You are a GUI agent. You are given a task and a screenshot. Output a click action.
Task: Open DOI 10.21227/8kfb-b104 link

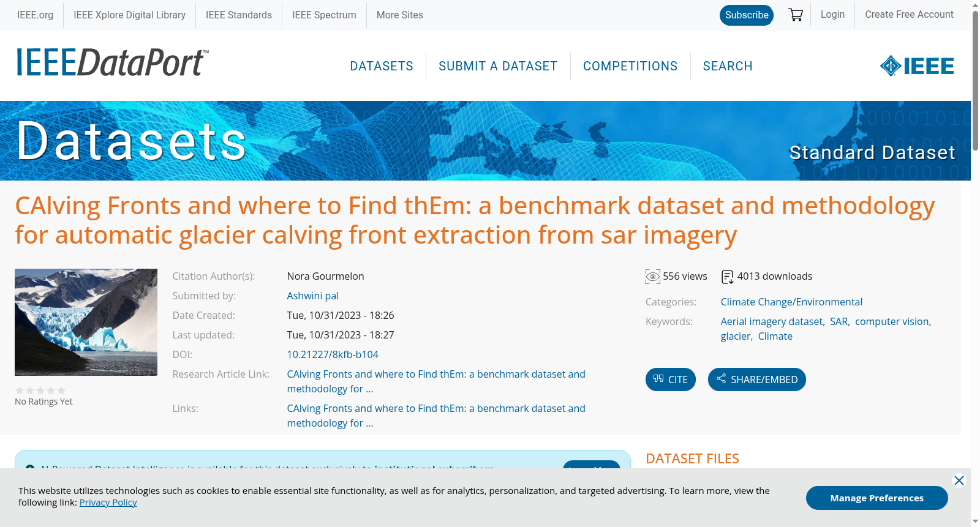[x=333, y=354]
